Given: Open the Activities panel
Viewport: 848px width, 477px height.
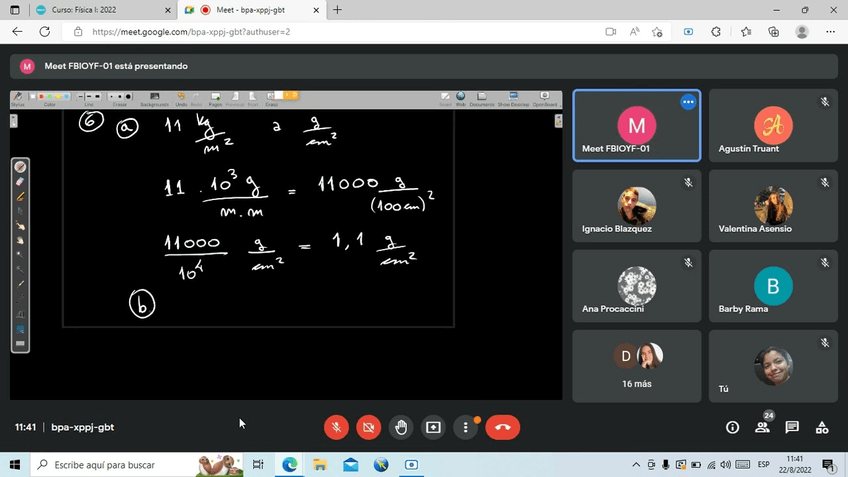Looking at the screenshot, I should click(x=822, y=427).
